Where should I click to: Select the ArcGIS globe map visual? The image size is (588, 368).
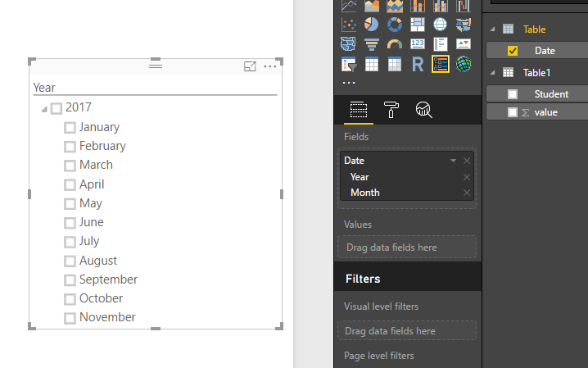464,64
